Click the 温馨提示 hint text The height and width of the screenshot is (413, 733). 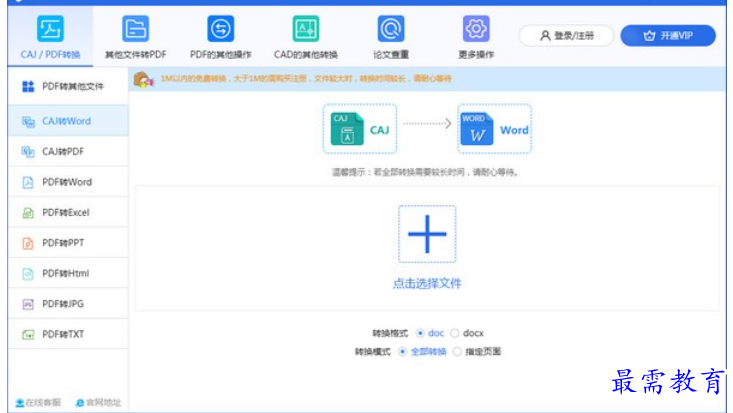[x=425, y=172]
